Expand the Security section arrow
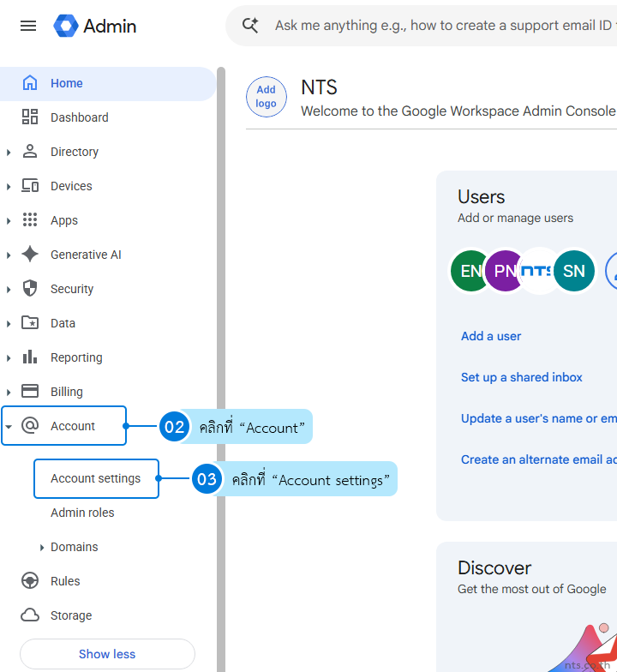Screen dimensions: 617x672 tap(9, 290)
